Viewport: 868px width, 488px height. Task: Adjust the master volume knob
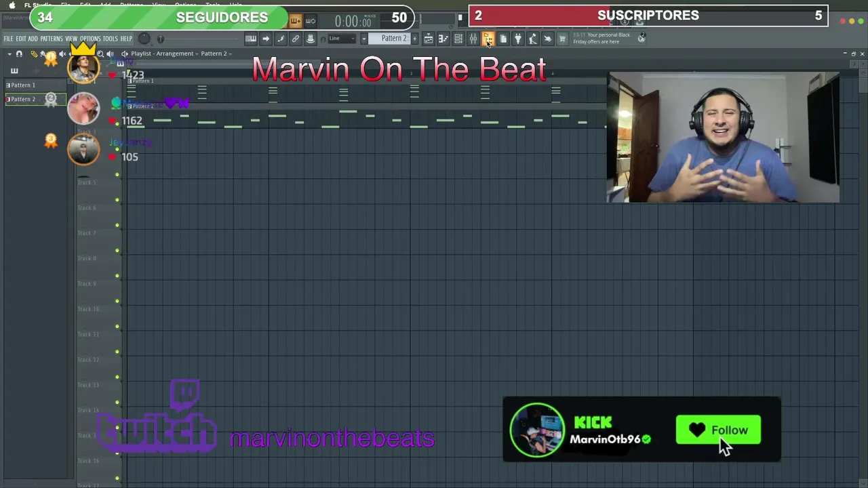(144, 39)
